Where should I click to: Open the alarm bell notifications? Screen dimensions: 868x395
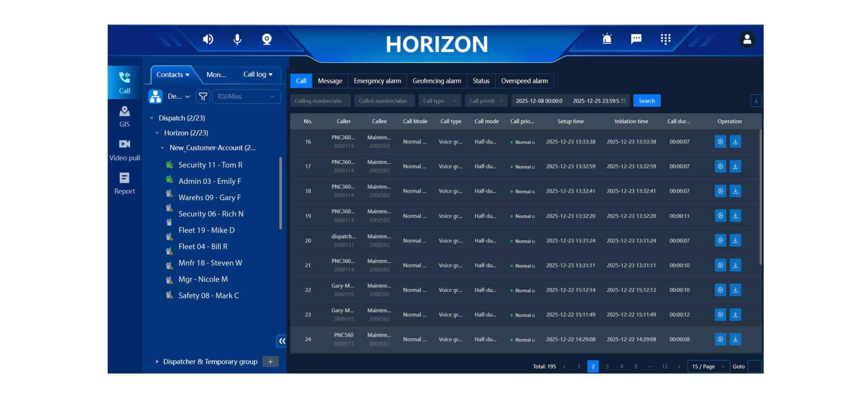click(x=607, y=39)
